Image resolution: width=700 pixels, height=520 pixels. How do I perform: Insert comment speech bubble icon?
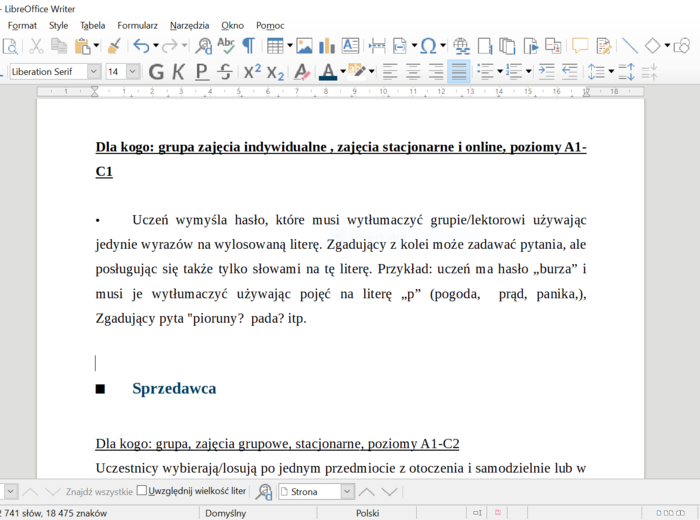[x=580, y=46]
